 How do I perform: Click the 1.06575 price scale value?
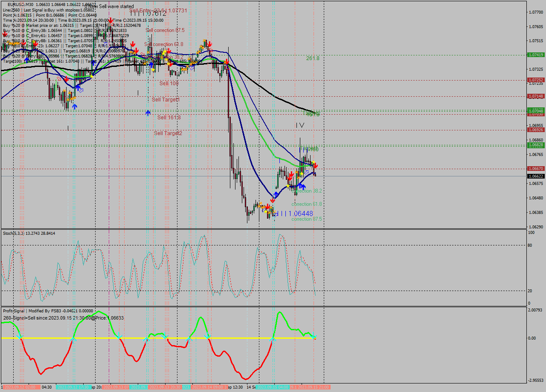point(536,184)
